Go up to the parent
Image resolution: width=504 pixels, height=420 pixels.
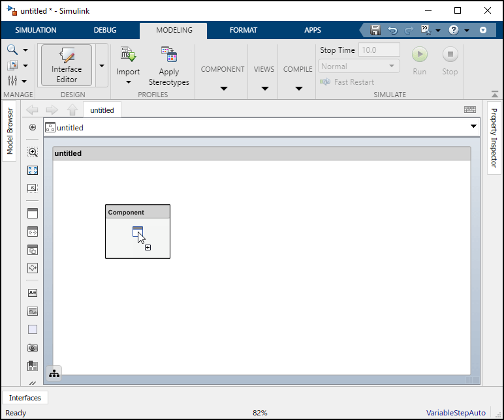click(72, 110)
